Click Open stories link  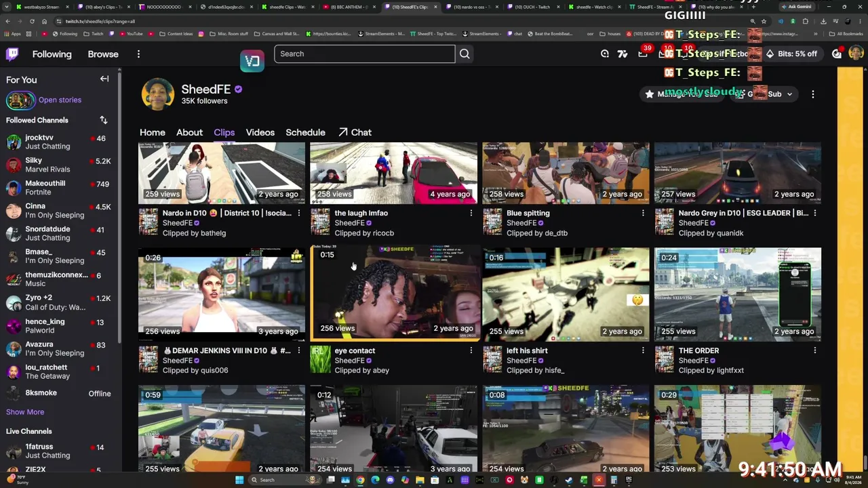coord(60,100)
